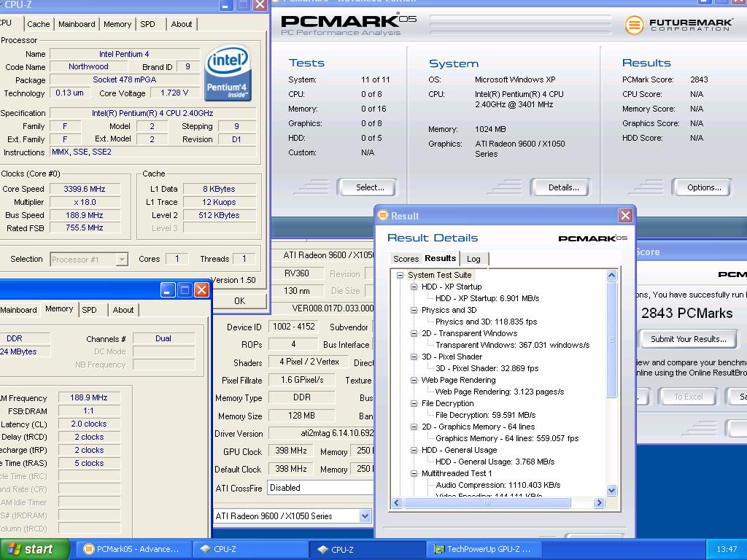Image resolution: width=747 pixels, height=560 pixels.
Task: Collapse the 2D - Transparent Windows node
Action: (x=414, y=333)
